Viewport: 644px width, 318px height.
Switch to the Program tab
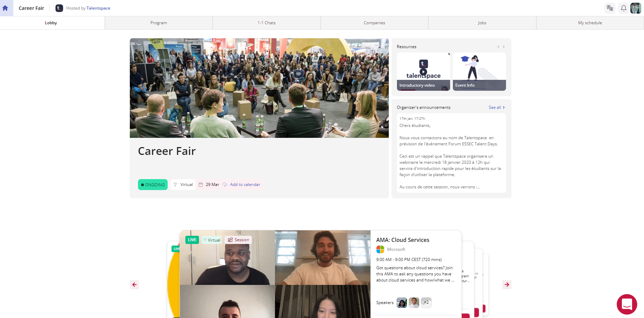[x=159, y=23]
